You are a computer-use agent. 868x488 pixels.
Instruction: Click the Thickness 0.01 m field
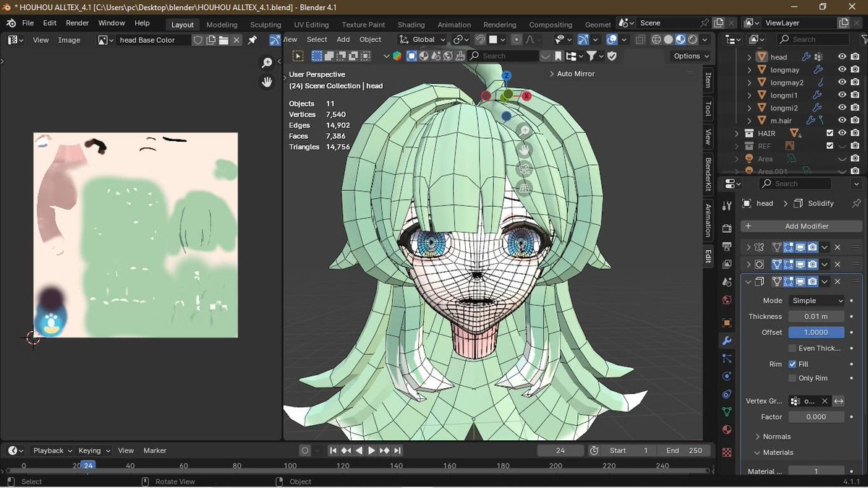coord(816,317)
